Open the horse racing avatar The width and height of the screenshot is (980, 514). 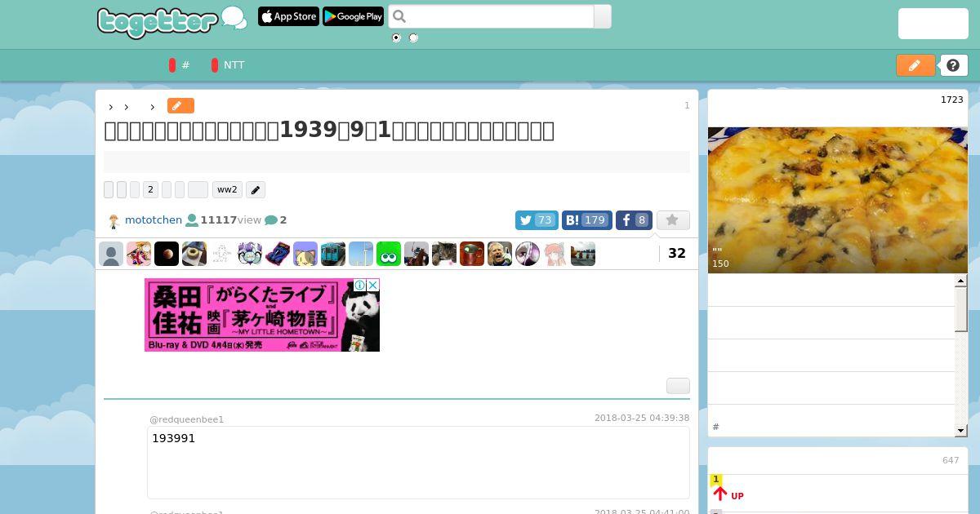[416, 254]
